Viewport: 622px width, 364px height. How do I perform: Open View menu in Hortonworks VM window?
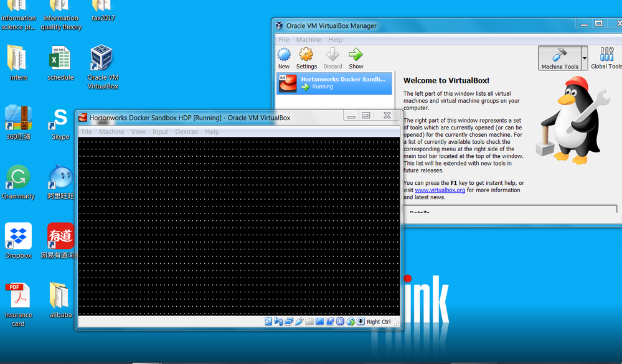point(138,132)
